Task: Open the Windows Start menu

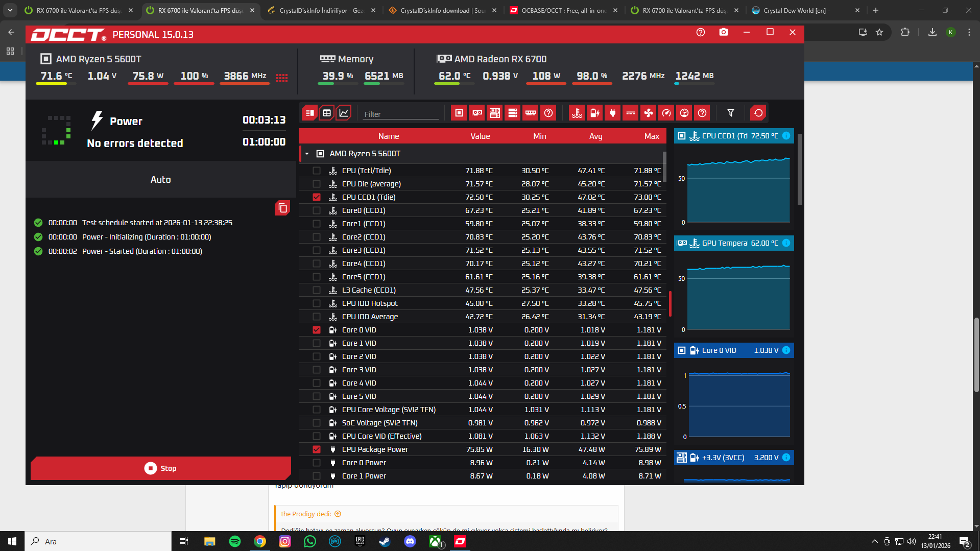Action: tap(12, 541)
